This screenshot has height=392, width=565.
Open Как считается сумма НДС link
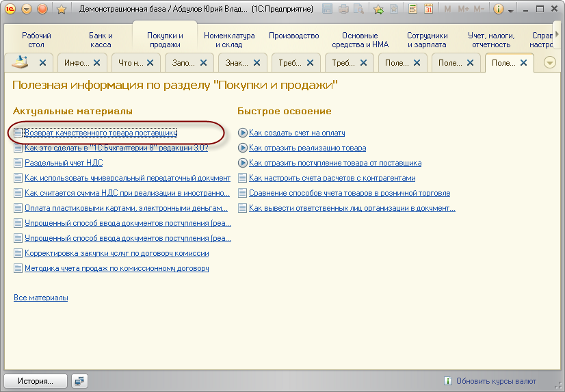(x=127, y=193)
